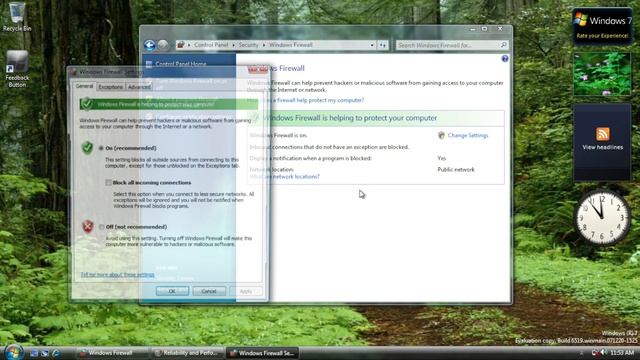Expand the hidden tray icons arrow
Image resolution: width=640 pixels, height=360 pixels.
coord(581,353)
